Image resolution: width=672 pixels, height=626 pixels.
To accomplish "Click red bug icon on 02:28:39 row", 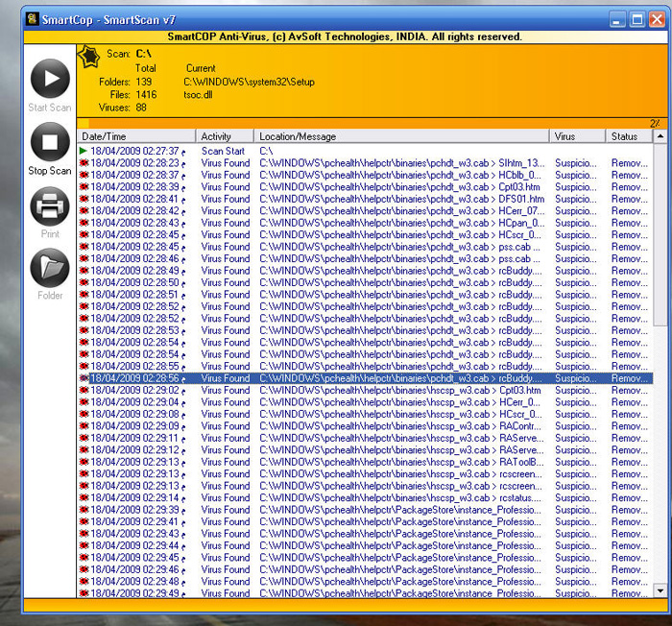I will point(84,187).
